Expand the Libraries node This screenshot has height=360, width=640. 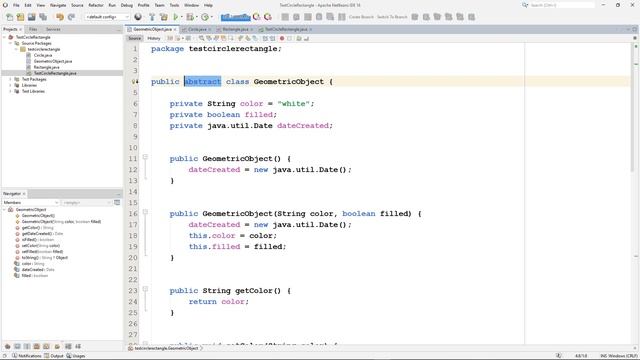[x=11, y=85]
